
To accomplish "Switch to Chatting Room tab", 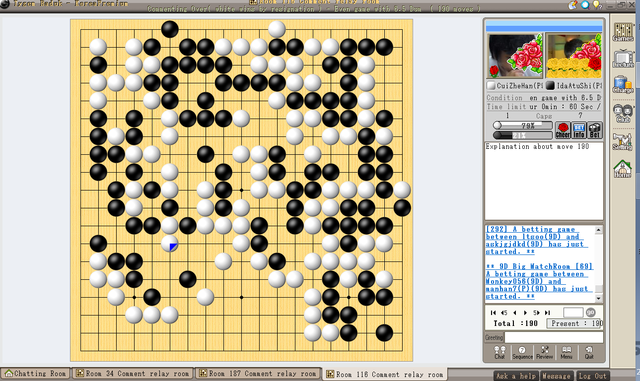I will pyautogui.click(x=36, y=374).
